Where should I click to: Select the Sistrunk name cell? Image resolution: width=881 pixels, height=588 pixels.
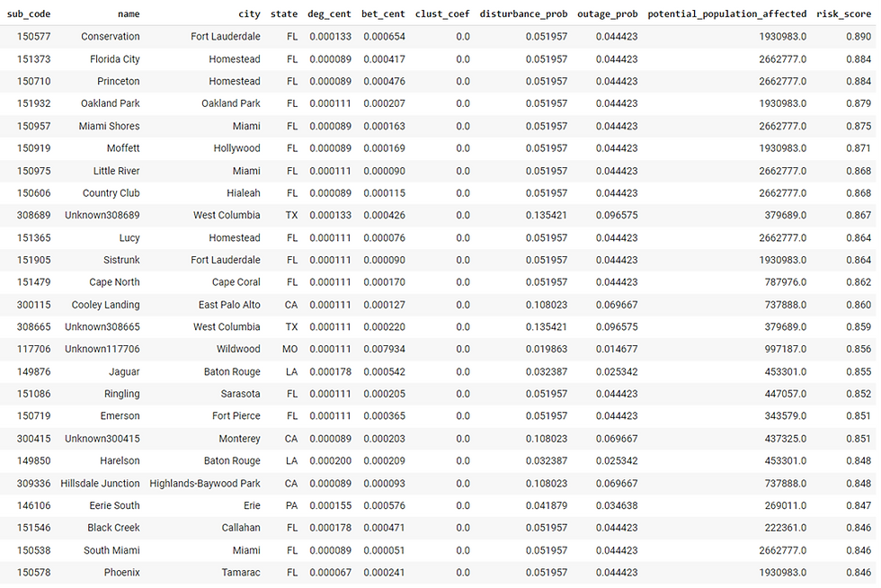coord(121,260)
